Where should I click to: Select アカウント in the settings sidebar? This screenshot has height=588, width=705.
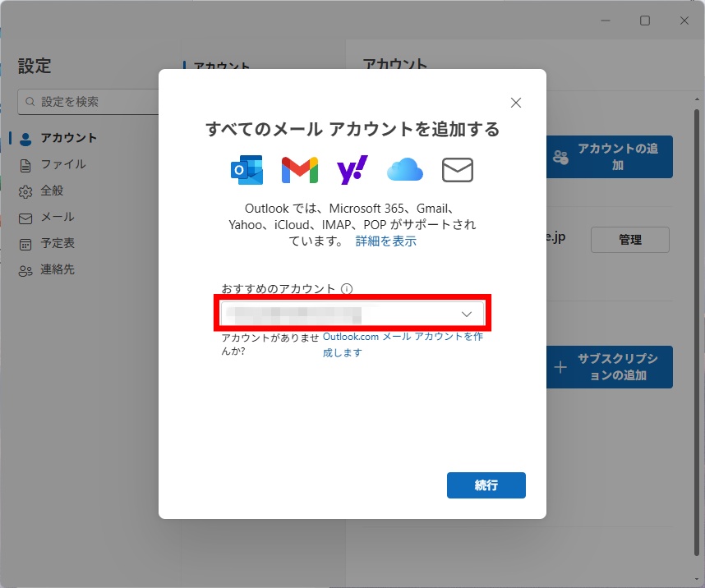point(68,138)
